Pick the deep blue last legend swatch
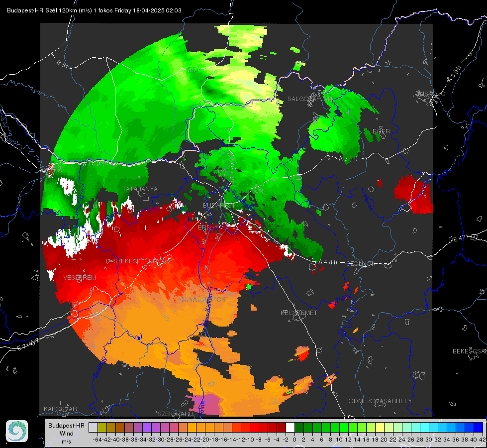The height and width of the screenshot is (448, 487). (x=479, y=428)
